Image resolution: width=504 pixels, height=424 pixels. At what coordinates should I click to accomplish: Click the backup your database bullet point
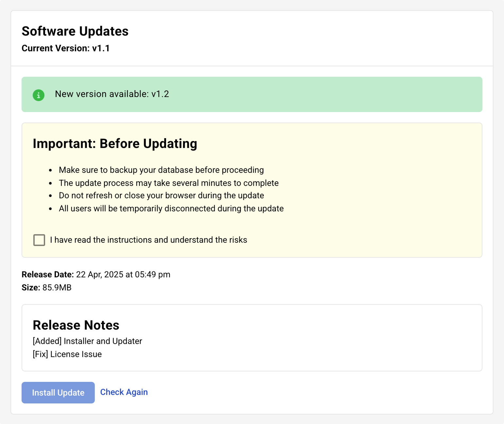pyautogui.click(x=161, y=170)
